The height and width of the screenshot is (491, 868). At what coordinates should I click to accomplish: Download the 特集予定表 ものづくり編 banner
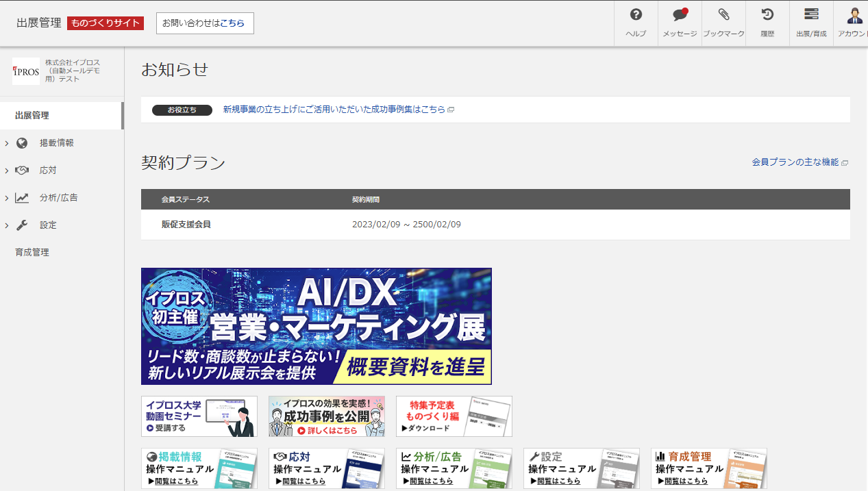coord(454,416)
